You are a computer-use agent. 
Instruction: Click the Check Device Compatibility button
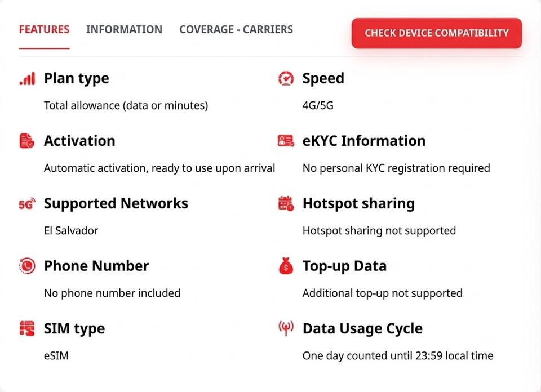coord(436,33)
